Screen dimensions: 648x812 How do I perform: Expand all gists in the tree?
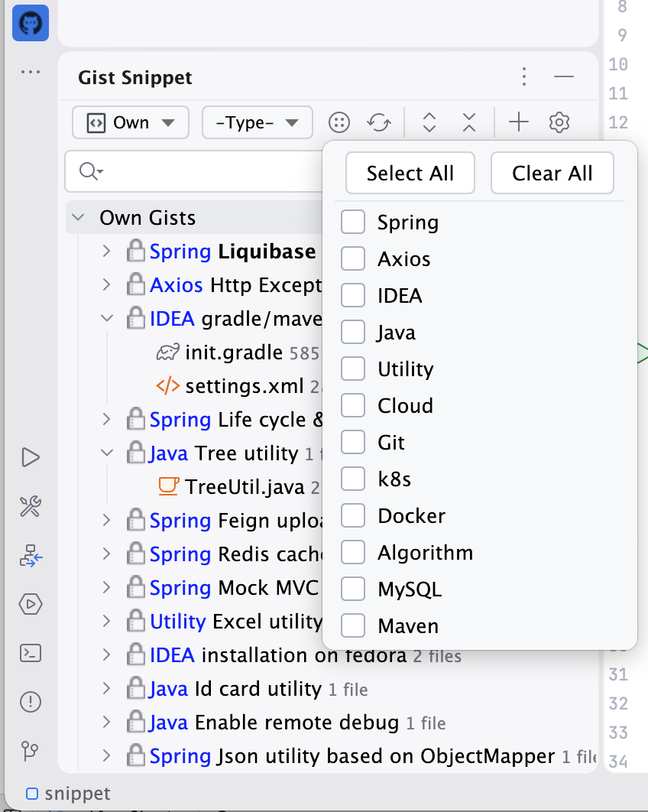[x=429, y=123]
